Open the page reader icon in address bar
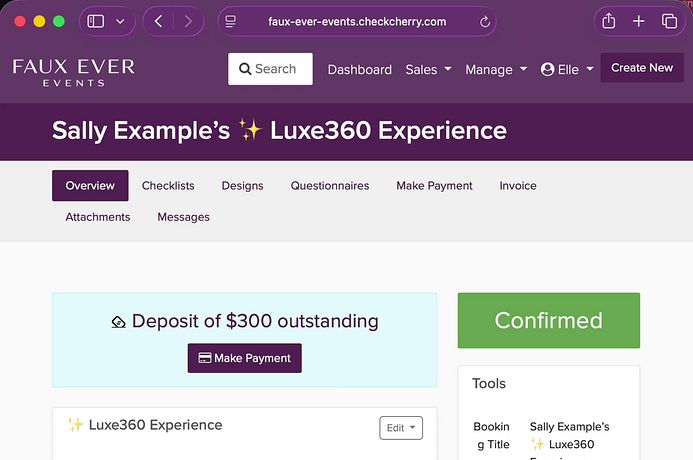693x460 pixels. tap(231, 21)
